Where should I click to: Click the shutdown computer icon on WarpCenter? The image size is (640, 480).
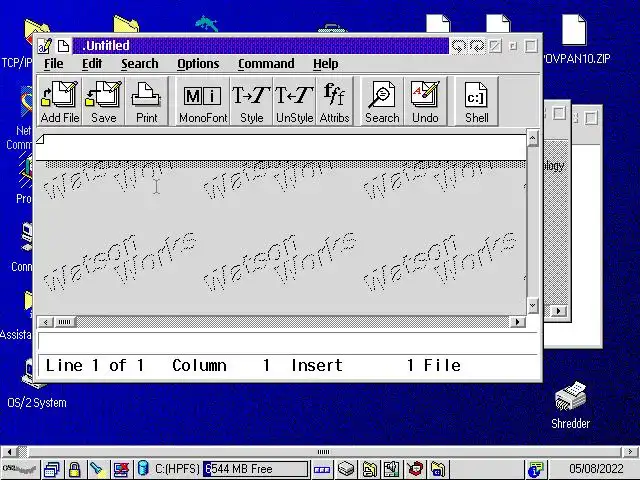click(x=121, y=469)
